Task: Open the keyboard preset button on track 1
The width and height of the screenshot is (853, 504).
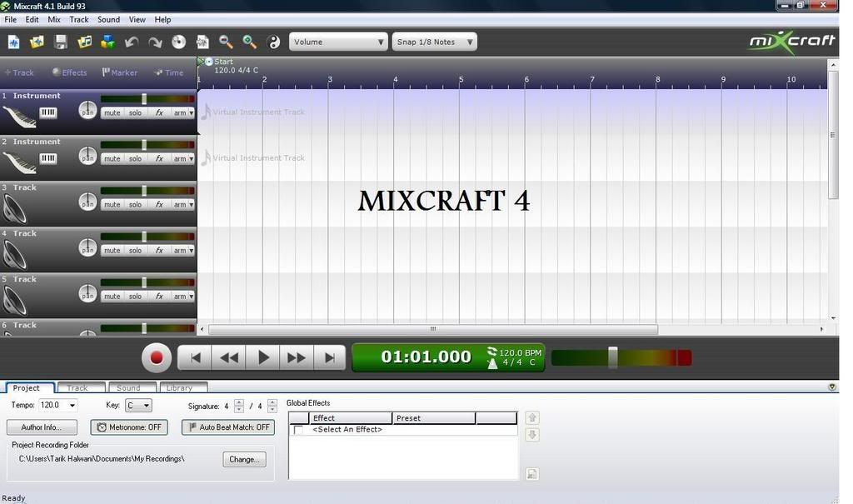Action: 47,112
